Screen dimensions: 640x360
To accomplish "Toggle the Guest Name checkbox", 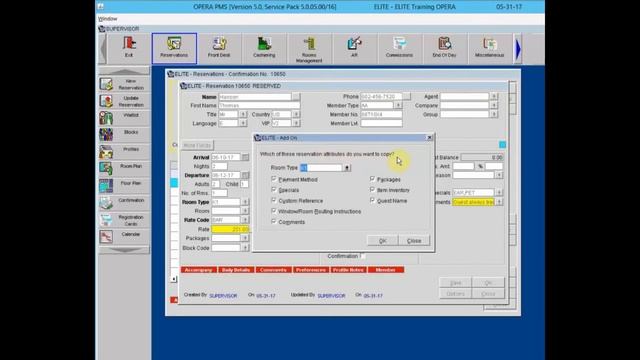I will tap(372, 200).
